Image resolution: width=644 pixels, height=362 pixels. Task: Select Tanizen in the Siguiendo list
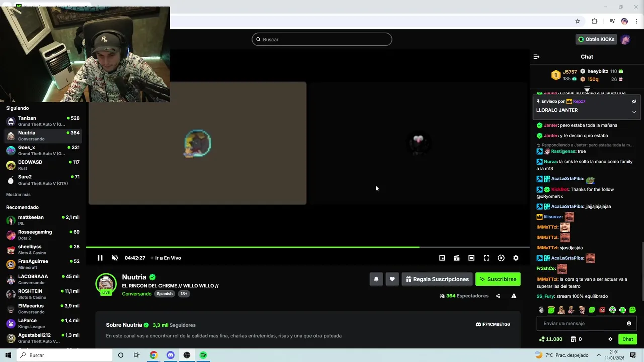(43, 121)
